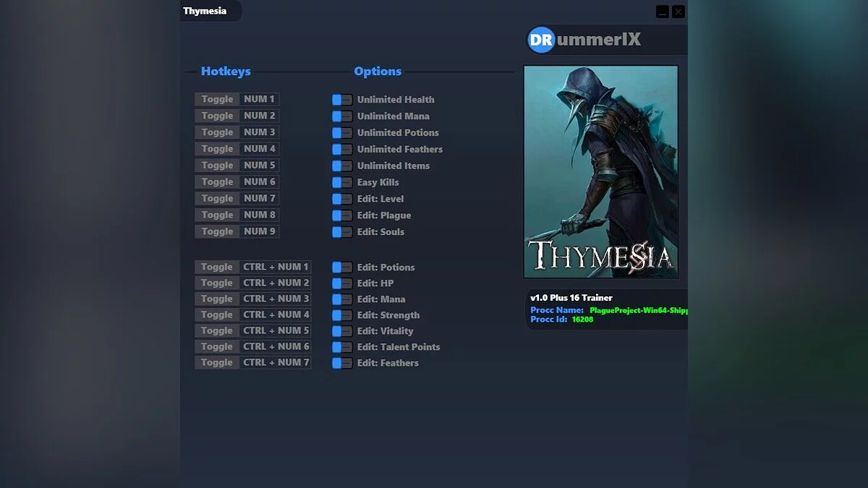Switch on Unlimited Feathers
Screen dimensions: 868x488
click(x=341, y=149)
